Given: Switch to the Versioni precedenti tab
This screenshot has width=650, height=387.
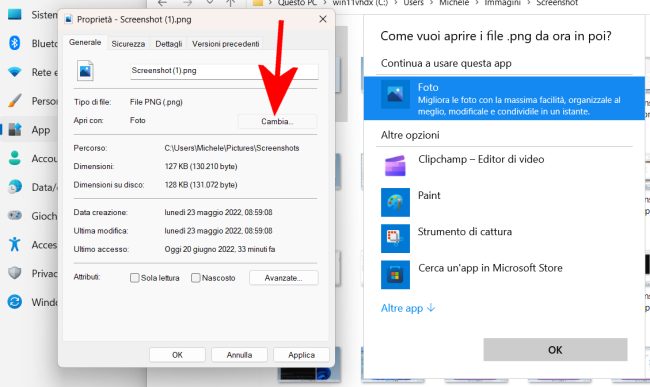Looking at the screenshot, I should (226, 44).
